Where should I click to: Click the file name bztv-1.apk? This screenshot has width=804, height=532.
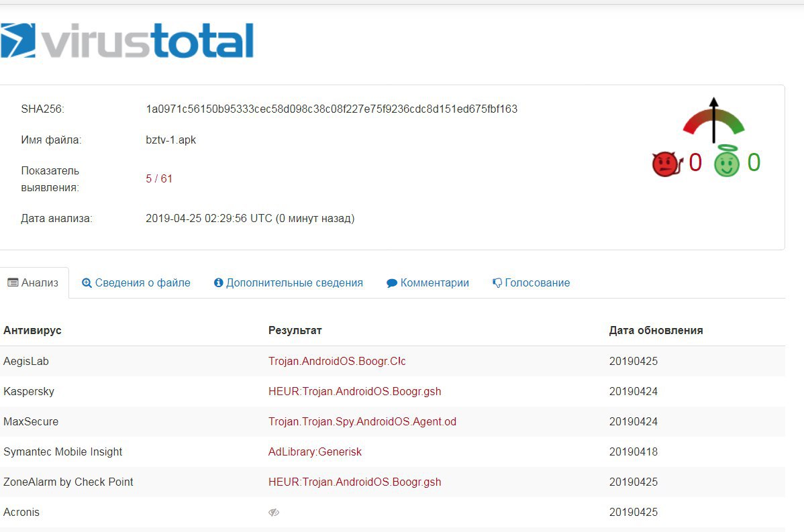(x=170, y=140)
